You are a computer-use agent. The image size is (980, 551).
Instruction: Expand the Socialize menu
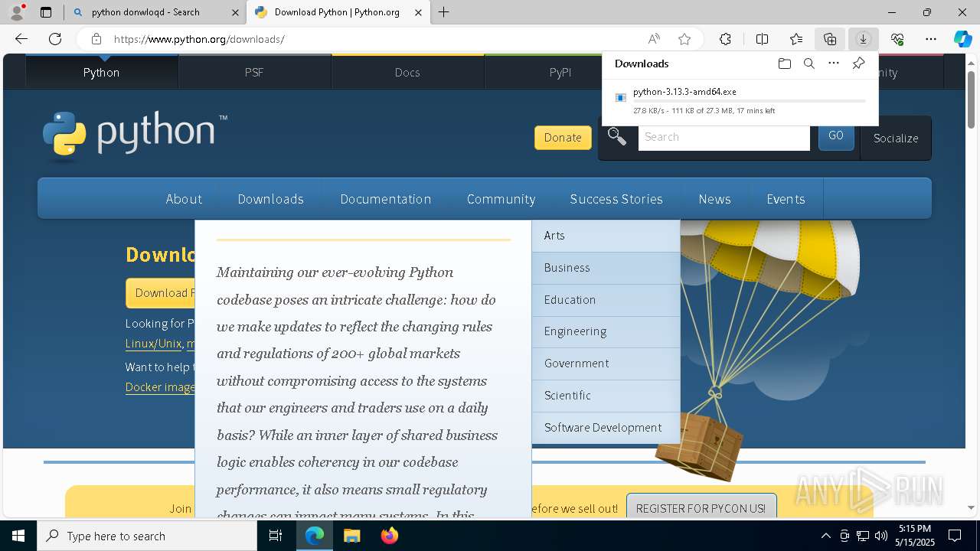(x=896, y=138)
